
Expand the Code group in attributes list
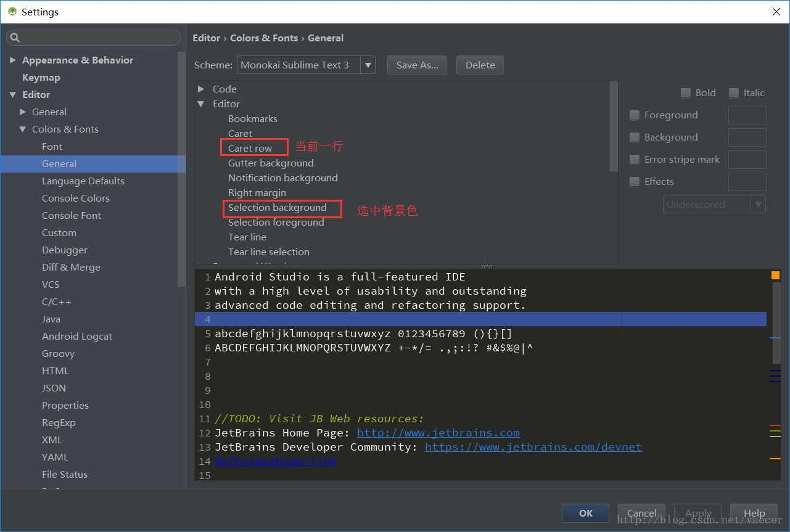pos(201,89)
